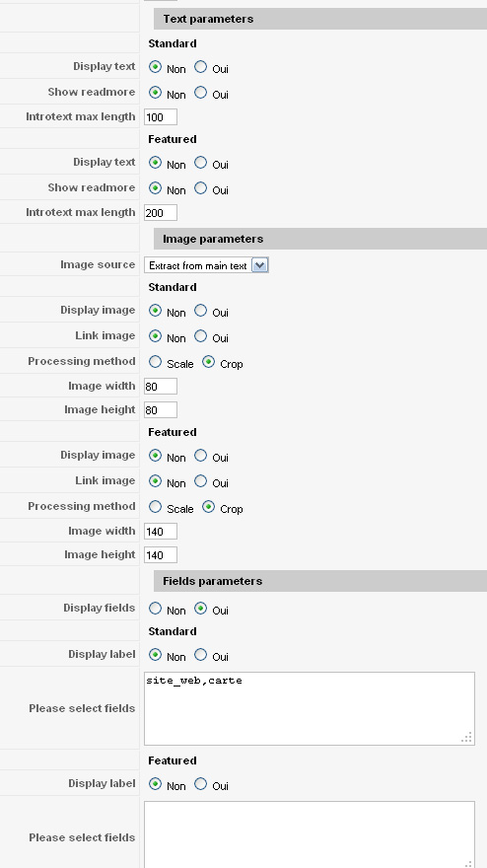Image resolution: width=487 pixels, height=868 pixels.
Task: Click Featured Image width field showing 140
Action: coord(161,531)
